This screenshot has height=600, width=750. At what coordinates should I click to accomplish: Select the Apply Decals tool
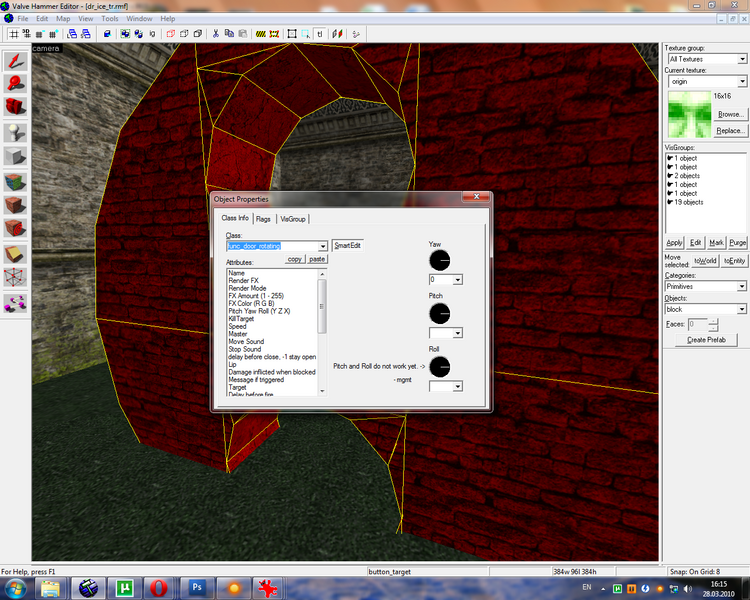pos(15,228)
